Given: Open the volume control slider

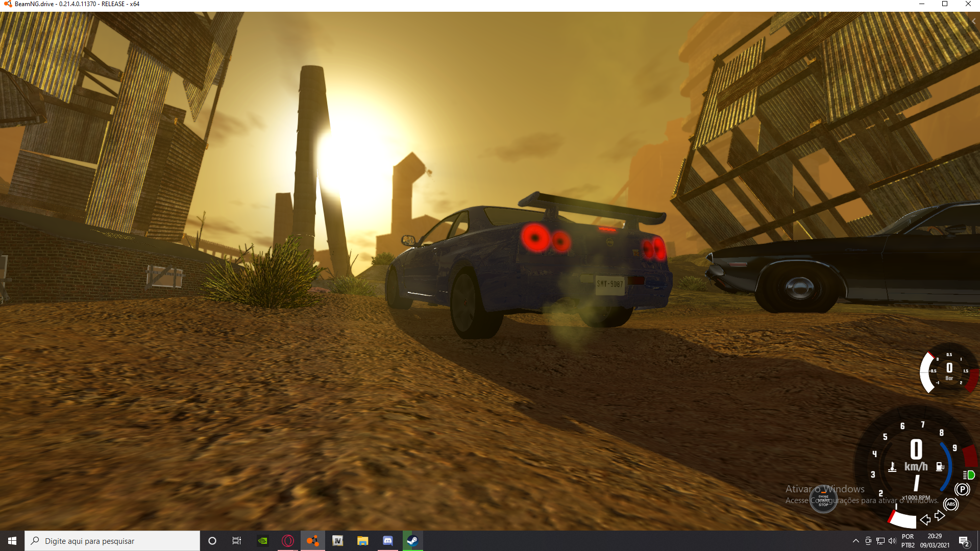Looking at the screenshot, I should point(892,541).
